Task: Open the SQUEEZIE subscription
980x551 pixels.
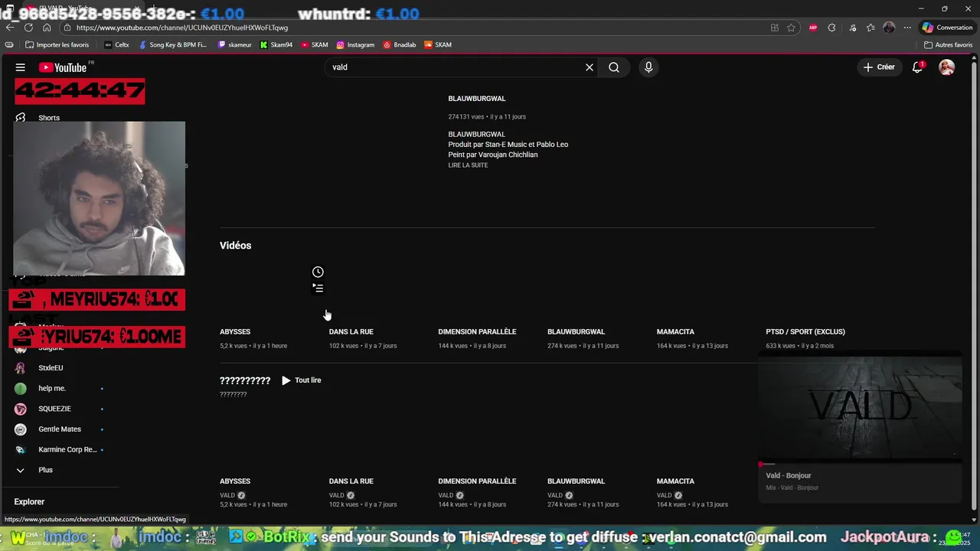Action: [54, 409]
